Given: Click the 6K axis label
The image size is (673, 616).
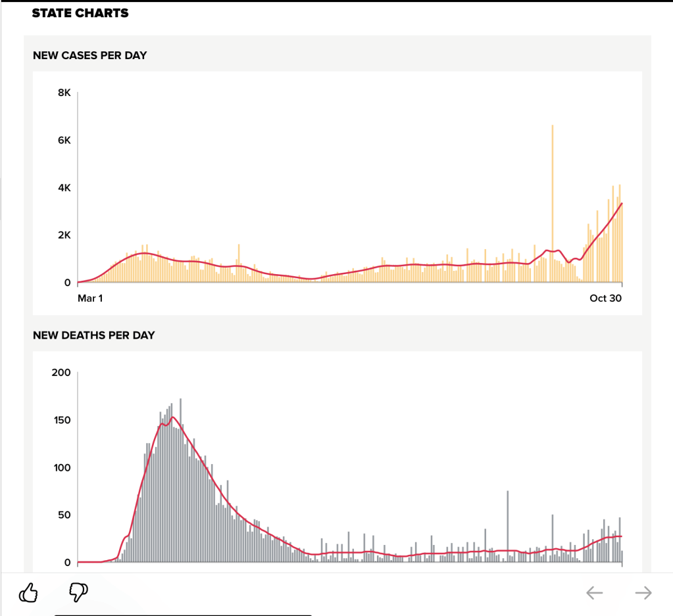Looking at the screenshot, I should [x=64, y=141].
